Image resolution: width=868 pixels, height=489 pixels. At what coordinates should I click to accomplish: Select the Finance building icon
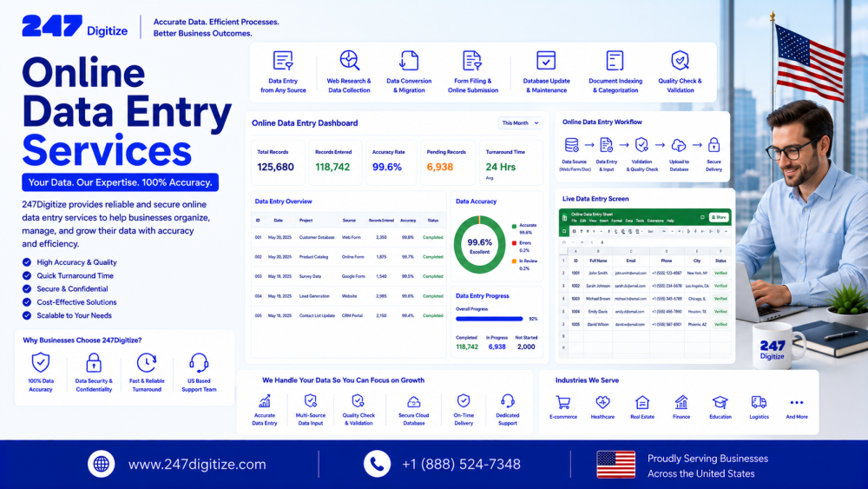click(681, 402)
